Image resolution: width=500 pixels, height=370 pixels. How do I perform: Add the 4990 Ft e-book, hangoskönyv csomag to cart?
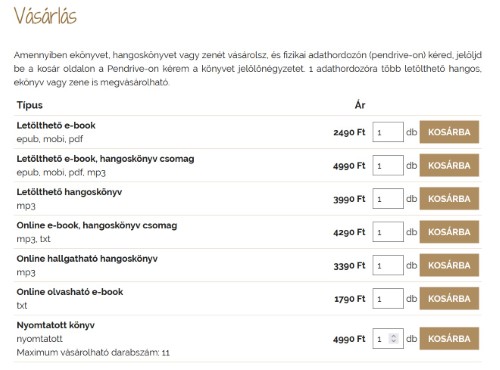coord(449,165)
